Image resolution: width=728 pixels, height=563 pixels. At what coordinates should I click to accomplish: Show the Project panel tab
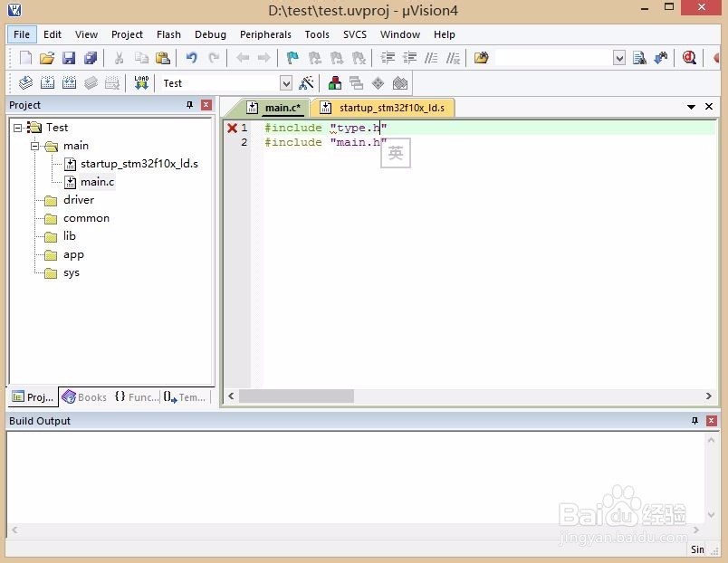pos(33,397)
